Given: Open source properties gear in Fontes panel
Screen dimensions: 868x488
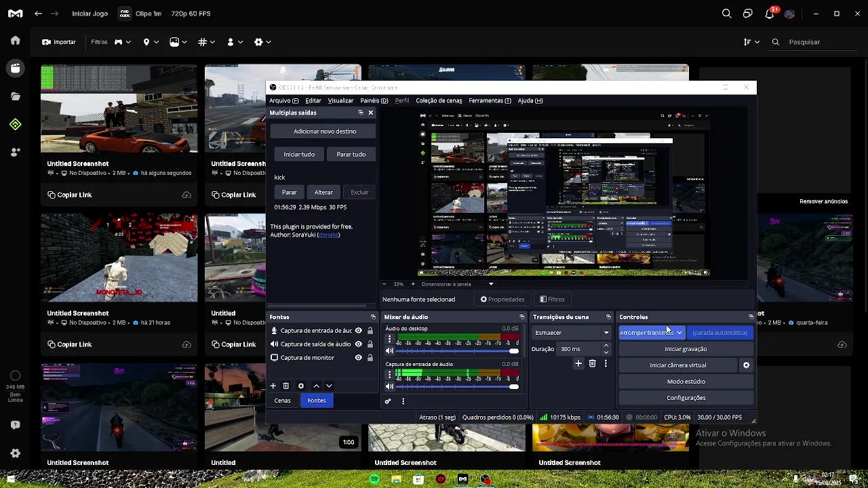Looking at the screenshot, I should coord(301,386).
